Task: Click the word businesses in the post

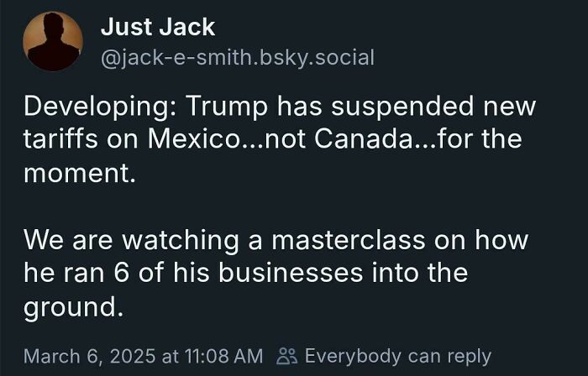Action: click(291, 273)
